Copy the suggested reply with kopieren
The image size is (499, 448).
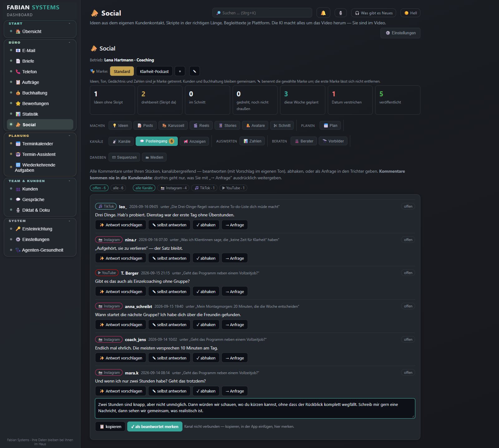[x=110, y=426]
